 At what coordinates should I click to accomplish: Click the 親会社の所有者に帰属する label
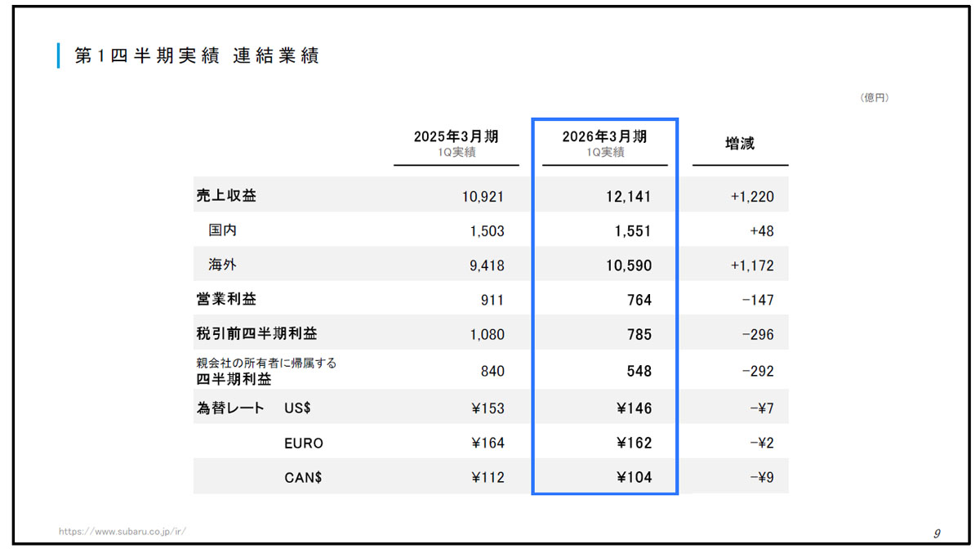click(266, 363)
